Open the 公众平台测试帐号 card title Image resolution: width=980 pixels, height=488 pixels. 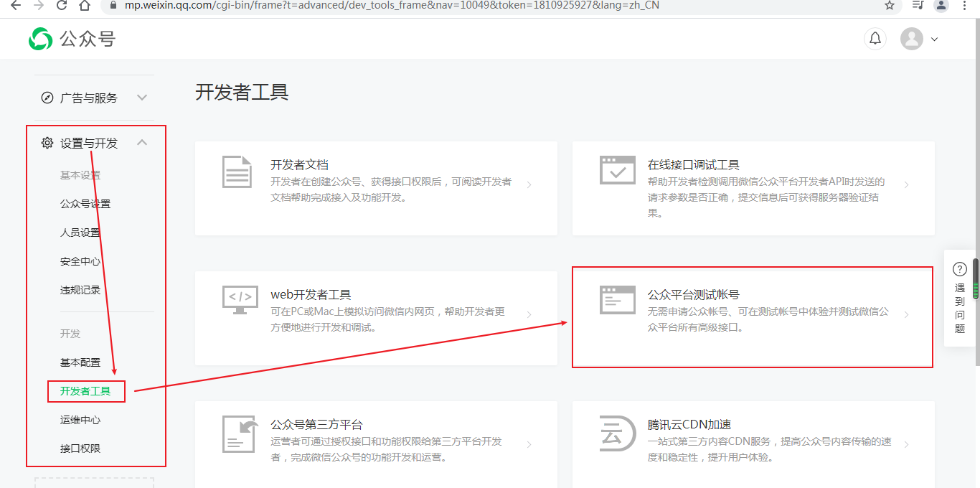pyautogui.click(x=694, y=294)
